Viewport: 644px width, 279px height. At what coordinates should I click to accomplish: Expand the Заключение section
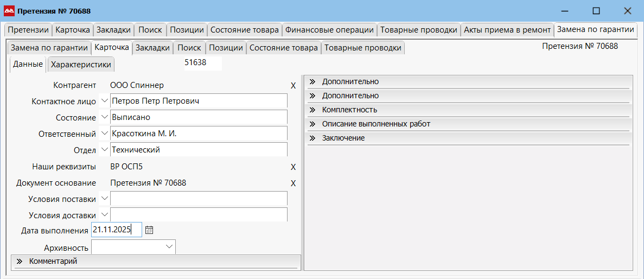(x=313, y=138)
